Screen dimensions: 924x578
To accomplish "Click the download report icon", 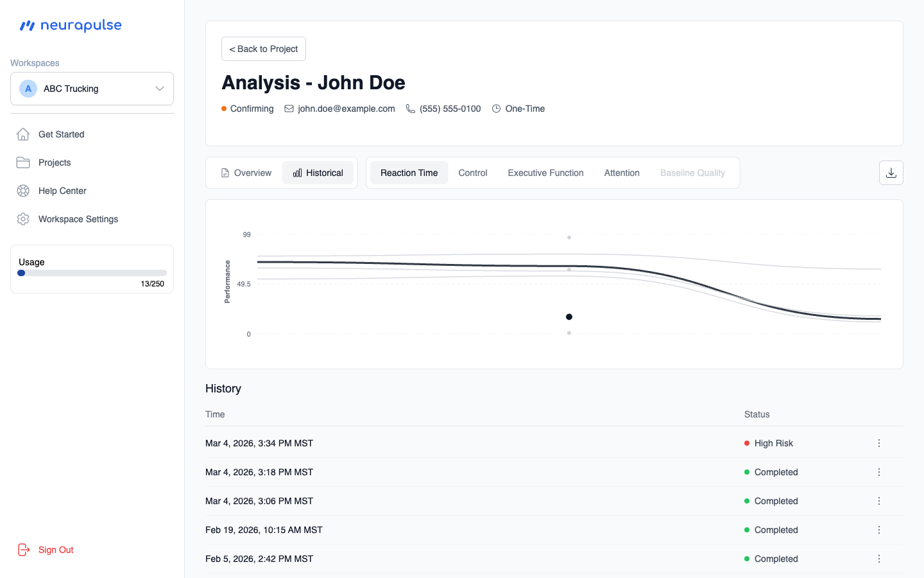I will (891, 172).
